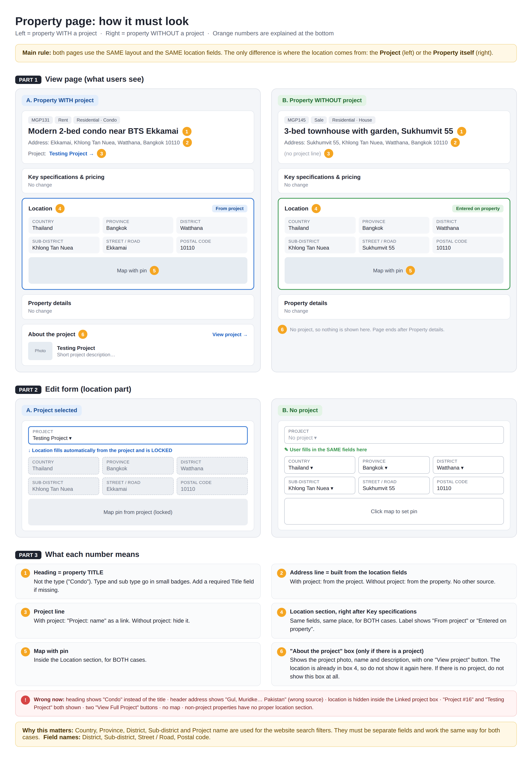Click the Sale badge
The image size is (532, 762).
(x=319, y=120)
